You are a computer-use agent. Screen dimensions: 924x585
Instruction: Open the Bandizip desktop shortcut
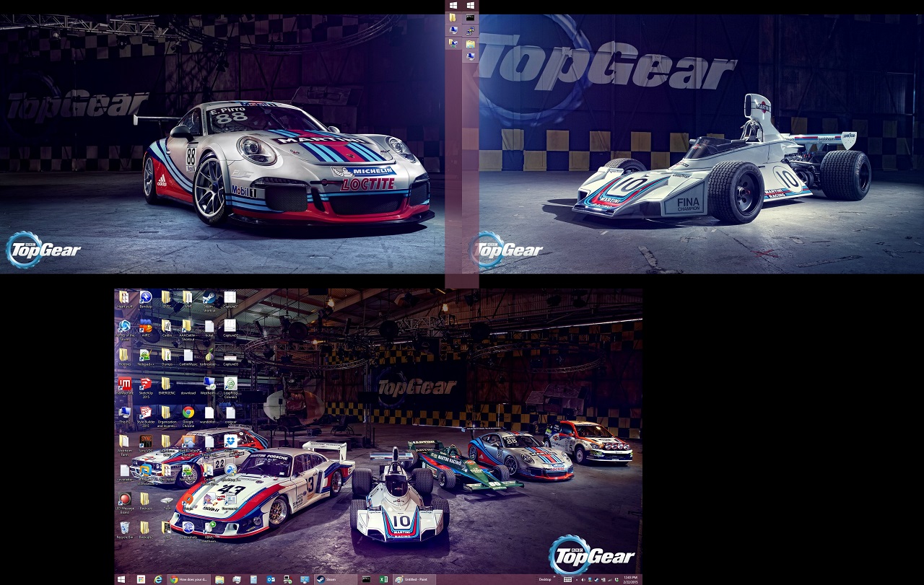pyautogui.click(x=146, y=301)
